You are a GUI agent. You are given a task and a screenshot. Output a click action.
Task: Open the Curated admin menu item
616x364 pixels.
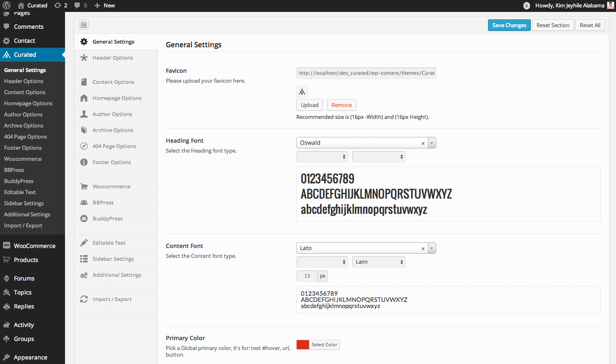pos(33,55)
